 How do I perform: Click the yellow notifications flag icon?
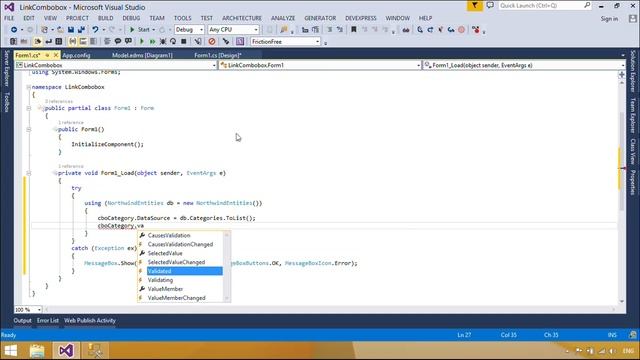(x=475, y=6)
